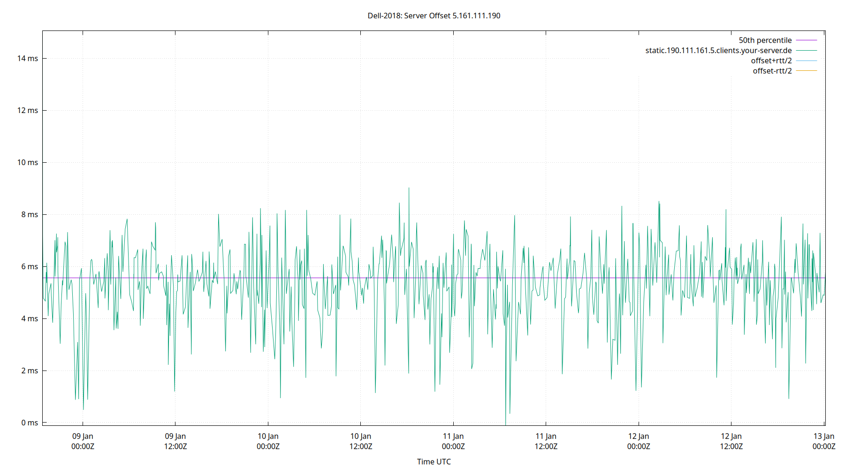
Task: Click the offset+rtt/2 legend entry
Action: click(x=771, y=60)
